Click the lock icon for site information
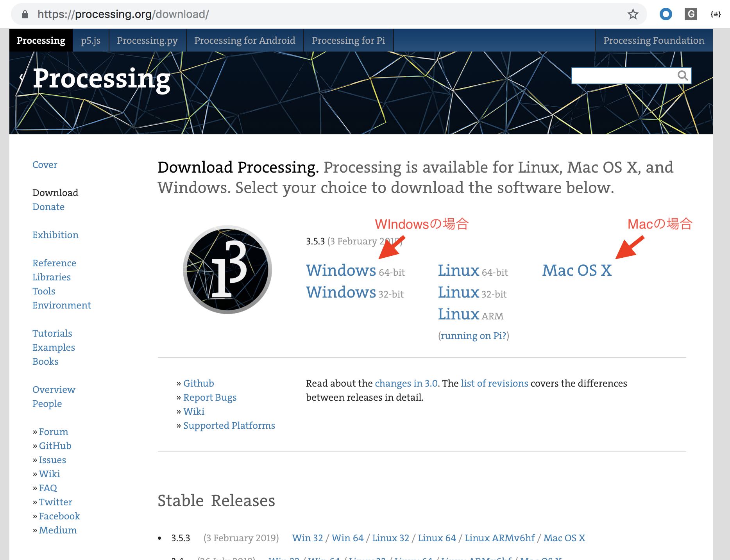The width and height of the screenshot is (730, 560). (x=25, y=14)
